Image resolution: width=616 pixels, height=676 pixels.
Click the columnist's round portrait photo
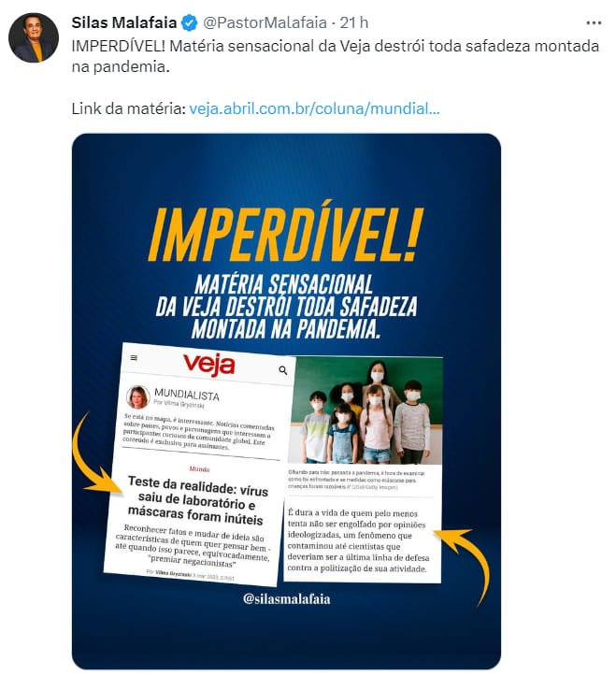[x=138, y=397]
